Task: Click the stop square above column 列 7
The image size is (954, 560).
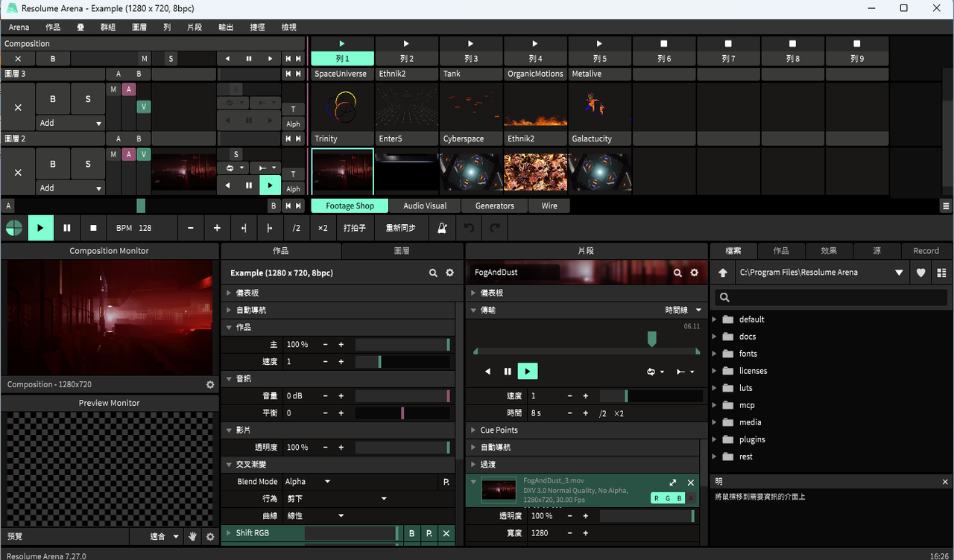Action: [728, 44]
